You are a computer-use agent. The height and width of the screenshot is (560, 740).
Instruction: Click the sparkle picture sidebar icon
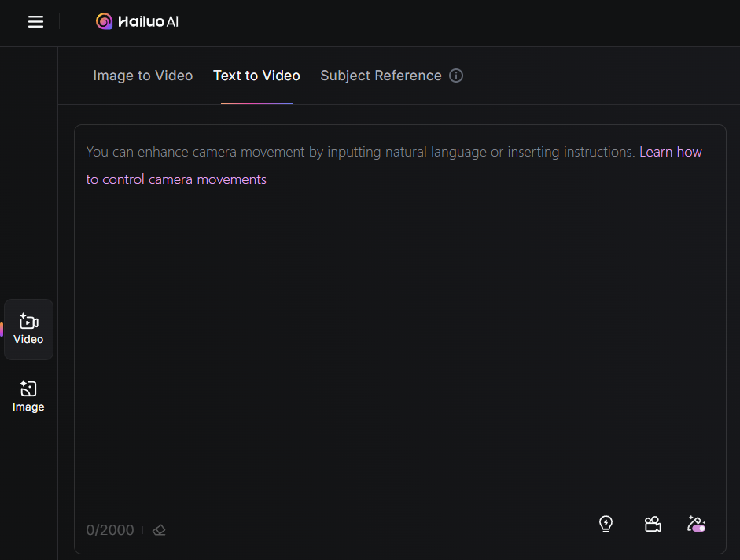[x=28, y=389]
